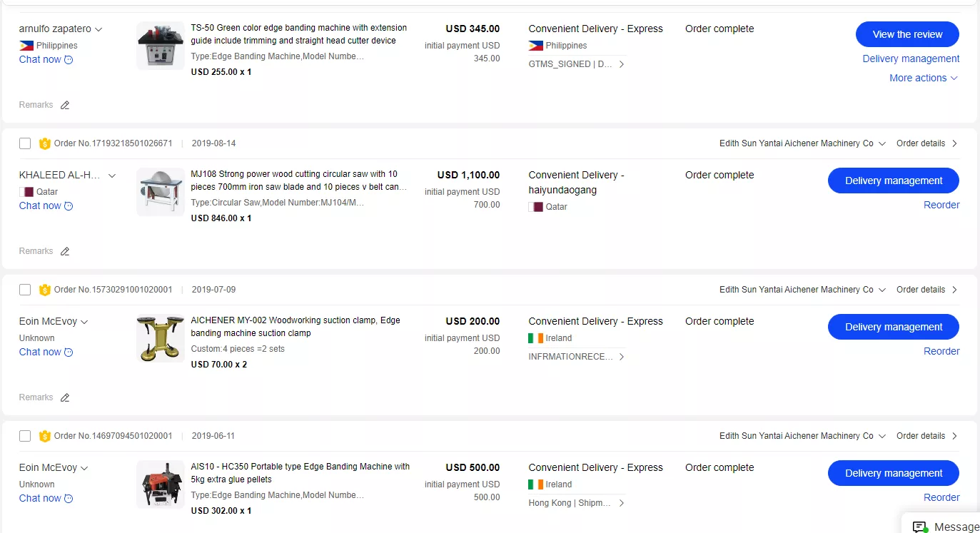
Task: Open Order details for the 2019-07-09 order
Action: coord(926,290)
